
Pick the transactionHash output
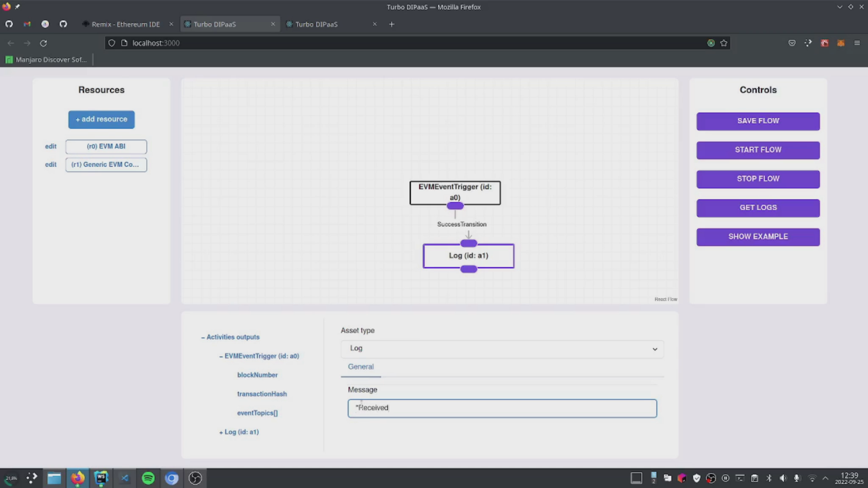262,394
